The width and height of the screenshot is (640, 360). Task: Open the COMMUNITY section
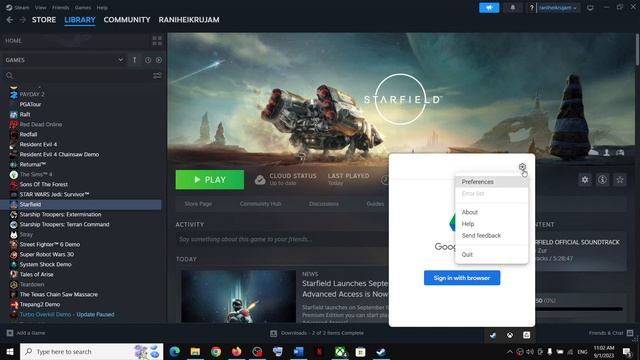point(127,20)
